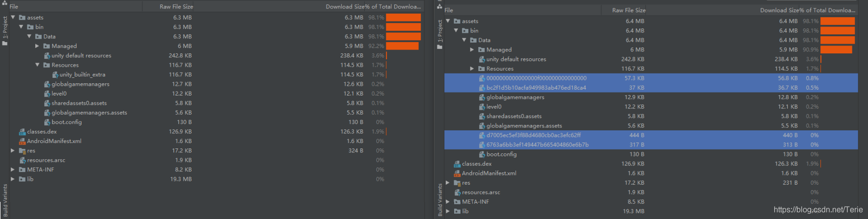Click the assets folder icon in right pane
Image resolution: width=868 pixels, height=219 pixels.
(457, 21)
